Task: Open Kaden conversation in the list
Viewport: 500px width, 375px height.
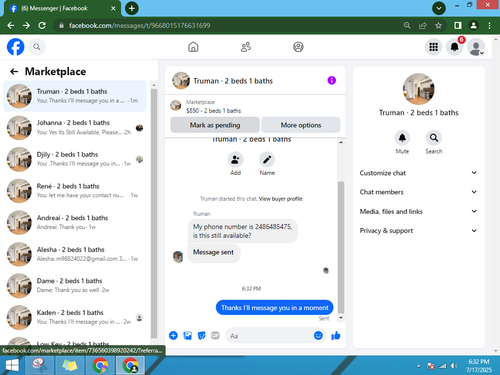Action: (75, 317)
